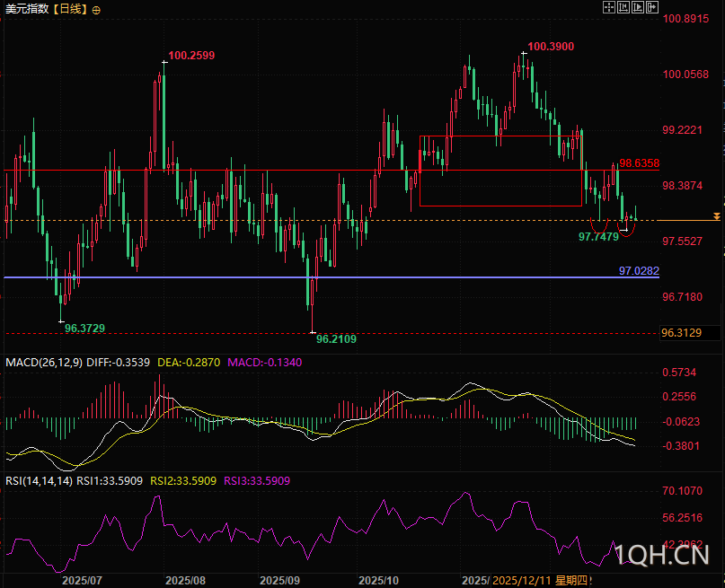Click the jump-to-start axis icon
Viewport: 725px width, 588px height.
[x=623, y=7]
